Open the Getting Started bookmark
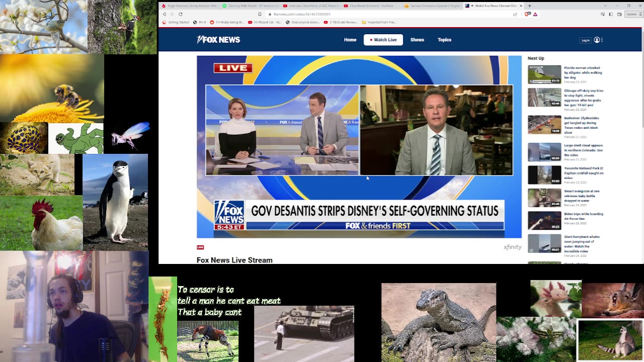 176,22
